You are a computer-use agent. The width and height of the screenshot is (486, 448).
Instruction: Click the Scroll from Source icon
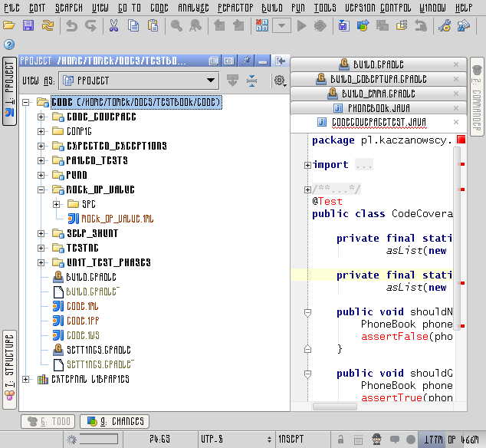[x=232, y=81]
